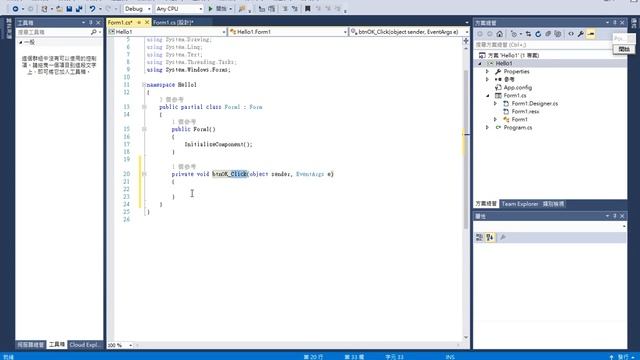The height and width of the screenshot is (360, 640).
Task: Pin the Form1.cs code tab
Action: [139, 22]
